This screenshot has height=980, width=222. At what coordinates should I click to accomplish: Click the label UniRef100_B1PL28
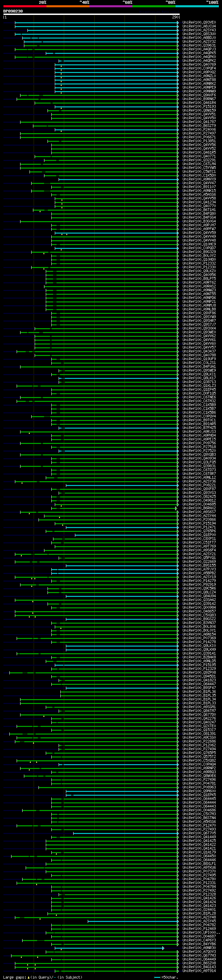coord(199,914)
